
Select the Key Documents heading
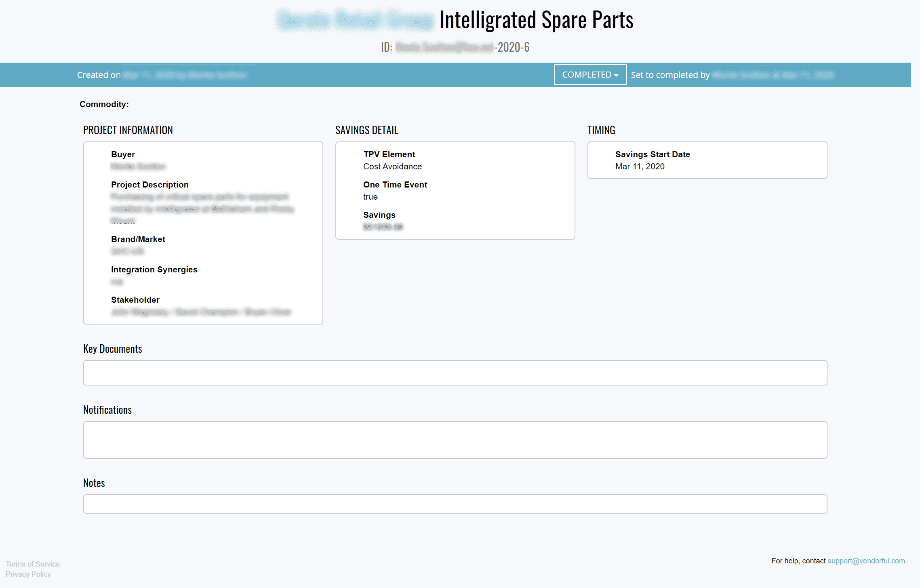113,349
